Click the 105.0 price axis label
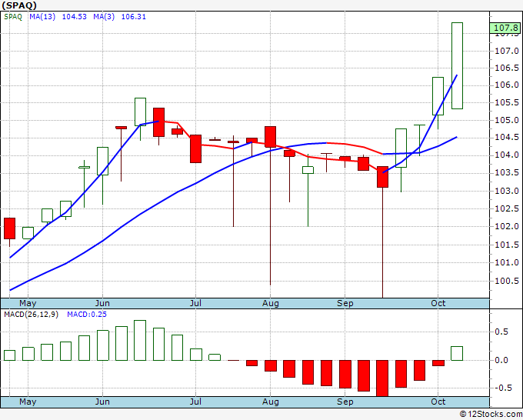The height and width of the screenshot is (420, 523). pyautogui.click(x=507, y=120)
